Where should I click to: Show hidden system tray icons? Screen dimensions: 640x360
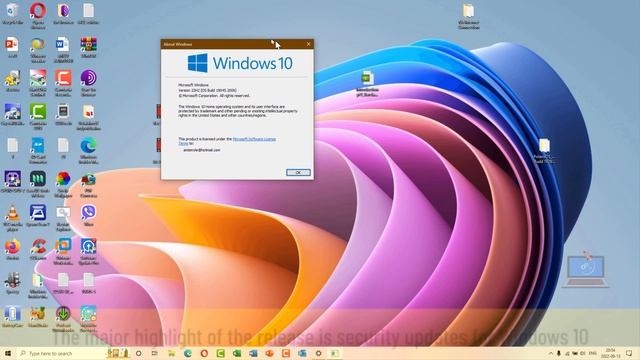click(x=550, y=353)
